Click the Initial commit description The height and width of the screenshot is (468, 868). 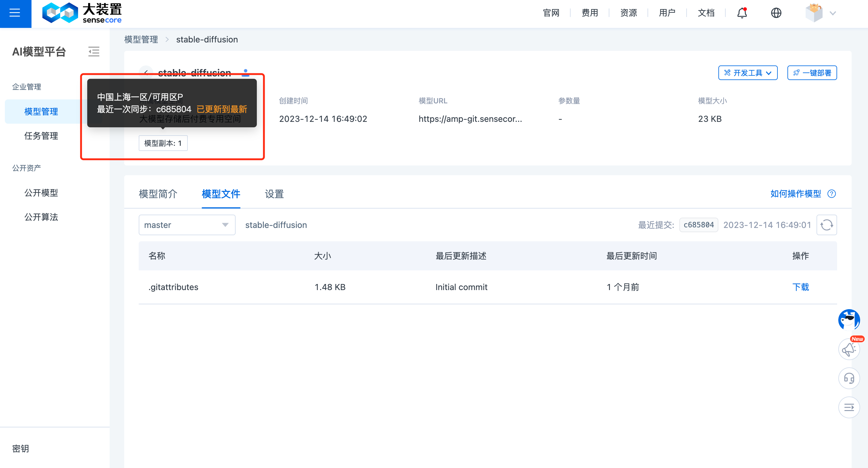coord(461,287)
